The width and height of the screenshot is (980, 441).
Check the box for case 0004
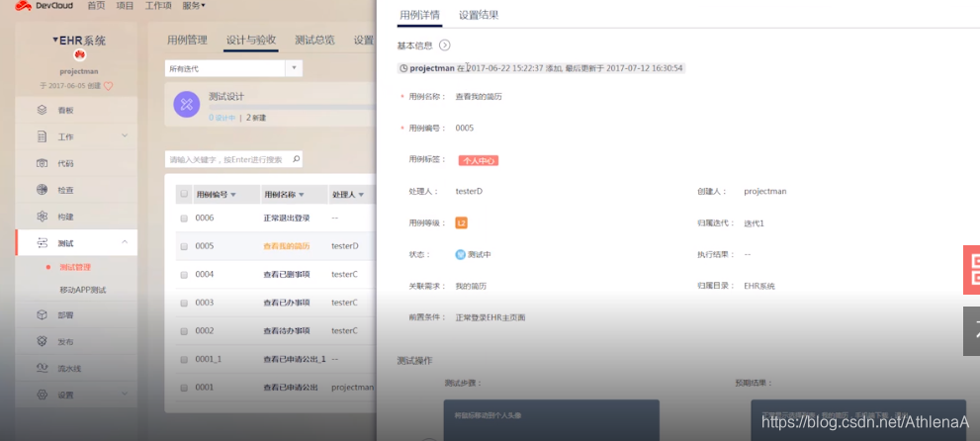click(184, 275)
